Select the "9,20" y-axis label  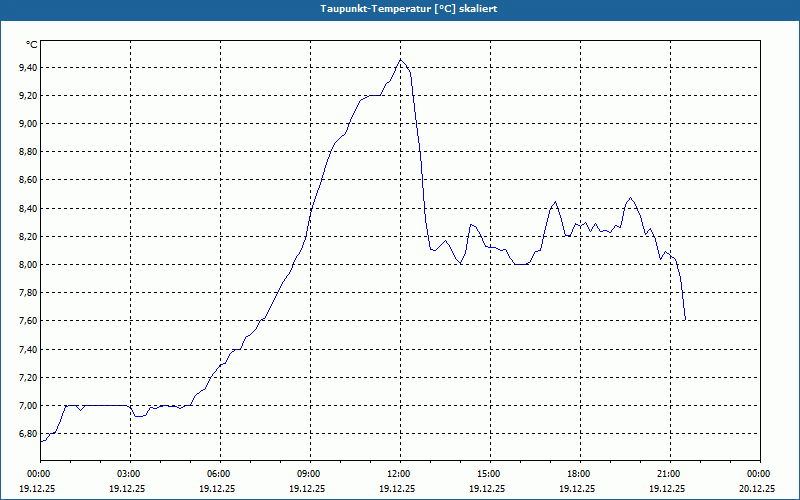[29, 96]
